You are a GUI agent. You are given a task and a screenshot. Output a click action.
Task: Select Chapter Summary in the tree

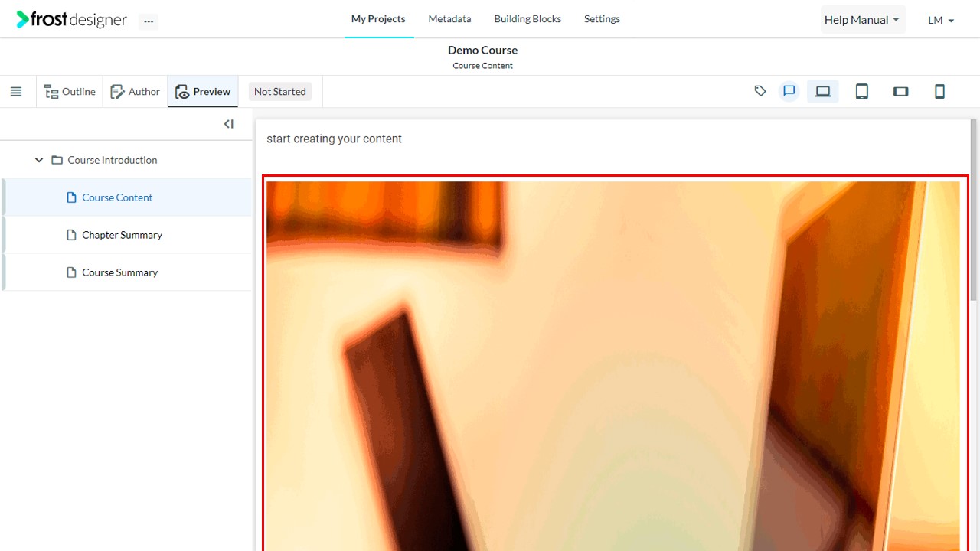pos(127,235)
